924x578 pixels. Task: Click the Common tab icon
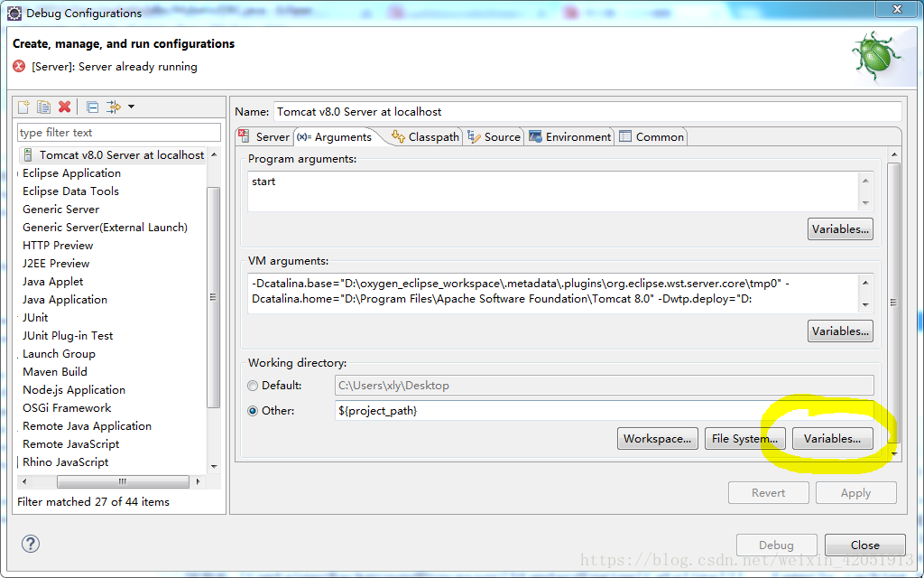625,137
